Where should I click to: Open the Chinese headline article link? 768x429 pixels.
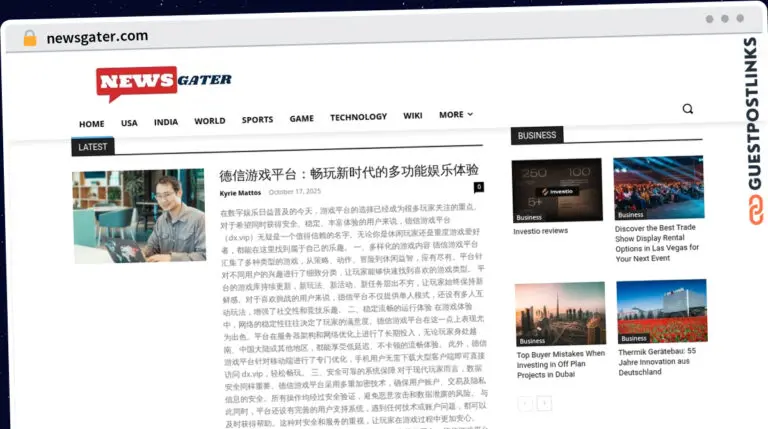[349, 172]
